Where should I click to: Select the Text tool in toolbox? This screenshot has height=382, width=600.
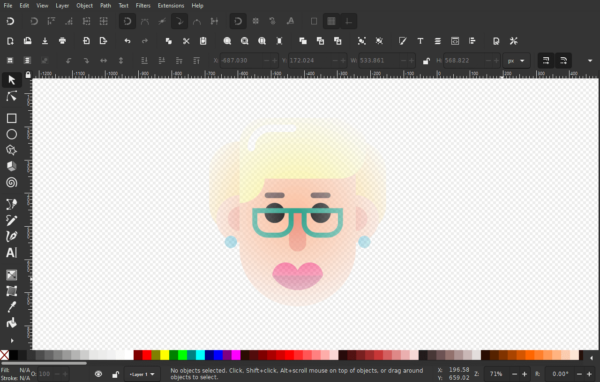(x=11, y=253)
